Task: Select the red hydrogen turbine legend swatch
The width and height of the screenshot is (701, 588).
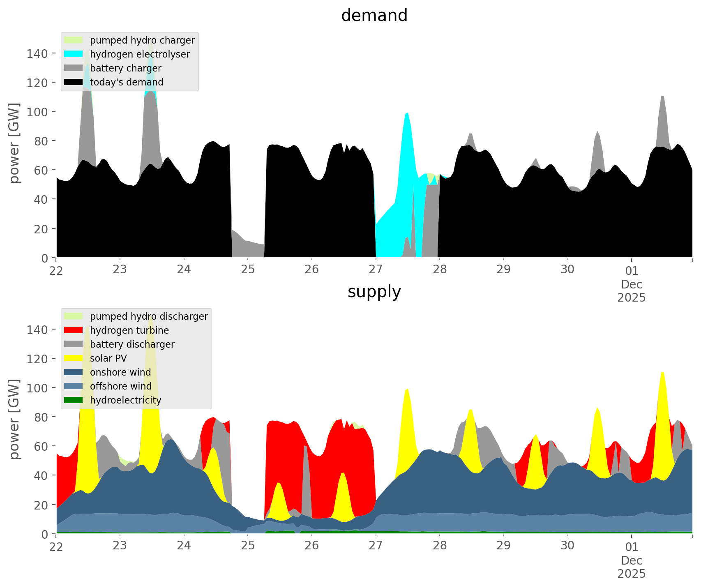Action: [74, 330]
